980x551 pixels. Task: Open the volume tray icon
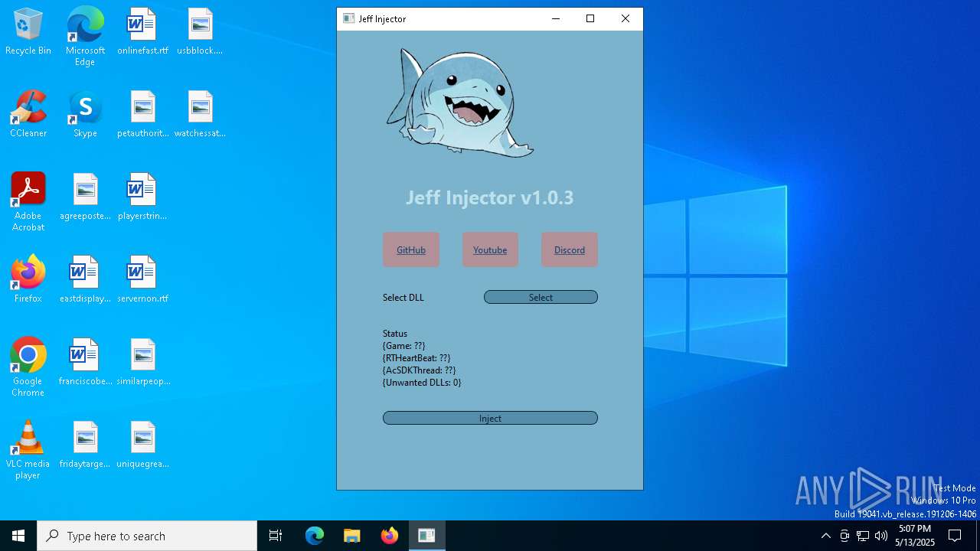pos(881,536)
